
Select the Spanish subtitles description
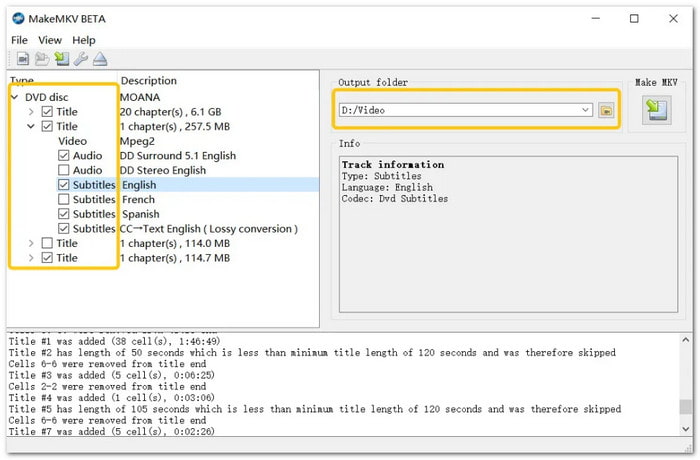(141, 214)
